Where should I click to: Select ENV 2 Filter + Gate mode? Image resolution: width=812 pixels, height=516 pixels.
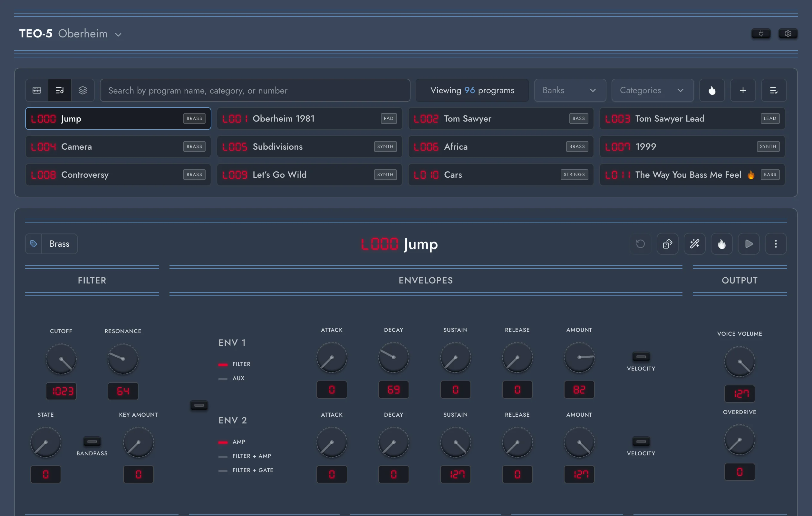click(246, 470)
